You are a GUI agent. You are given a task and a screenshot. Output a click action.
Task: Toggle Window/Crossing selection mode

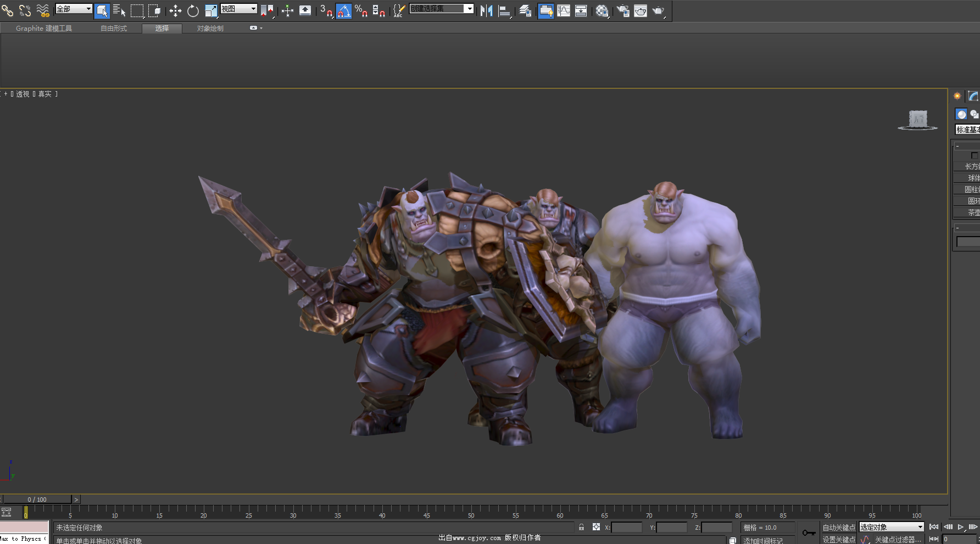pos(155,10)
